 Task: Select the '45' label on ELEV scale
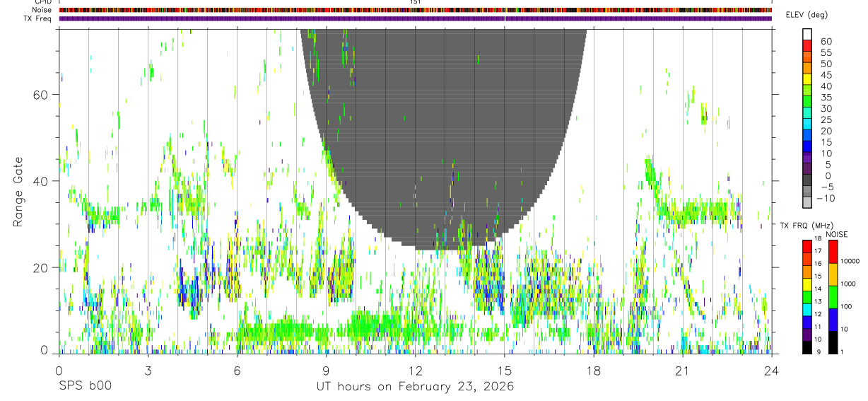click(825, 75)
